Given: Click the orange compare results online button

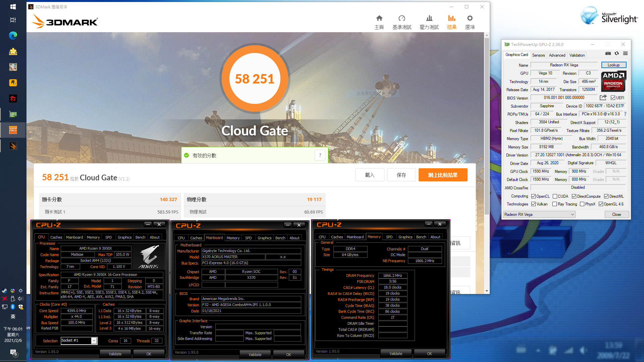Looking at the screenshot, I should click(443, 175).
